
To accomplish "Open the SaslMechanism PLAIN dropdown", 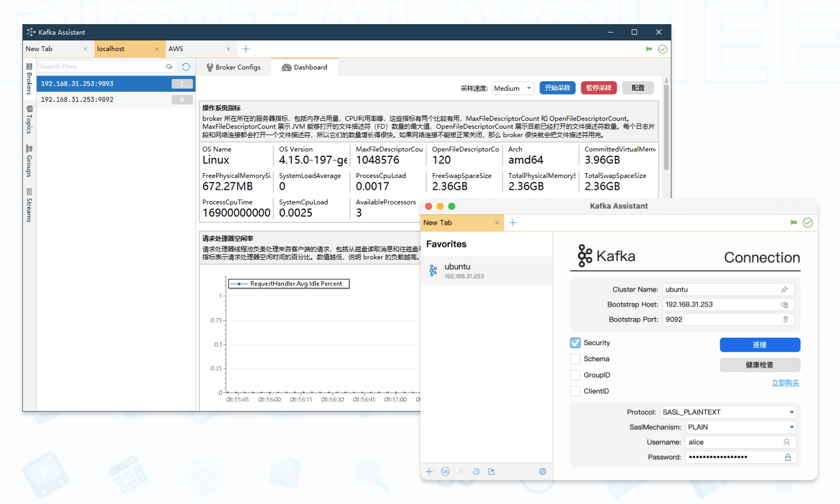I will tap(740, 427).
